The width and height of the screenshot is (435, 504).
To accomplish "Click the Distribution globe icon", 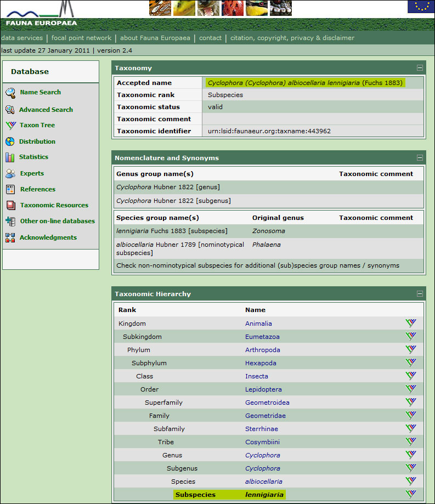I will coord(10,141).
